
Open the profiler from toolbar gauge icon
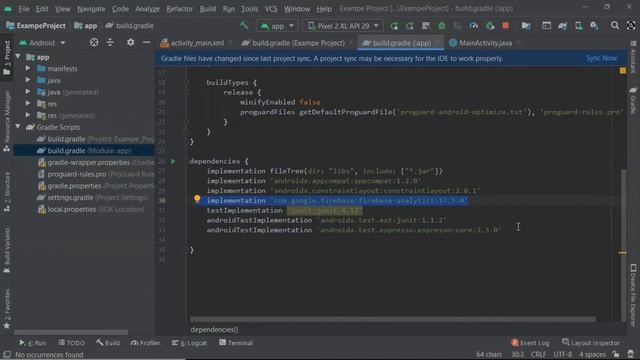click(473, 26)
